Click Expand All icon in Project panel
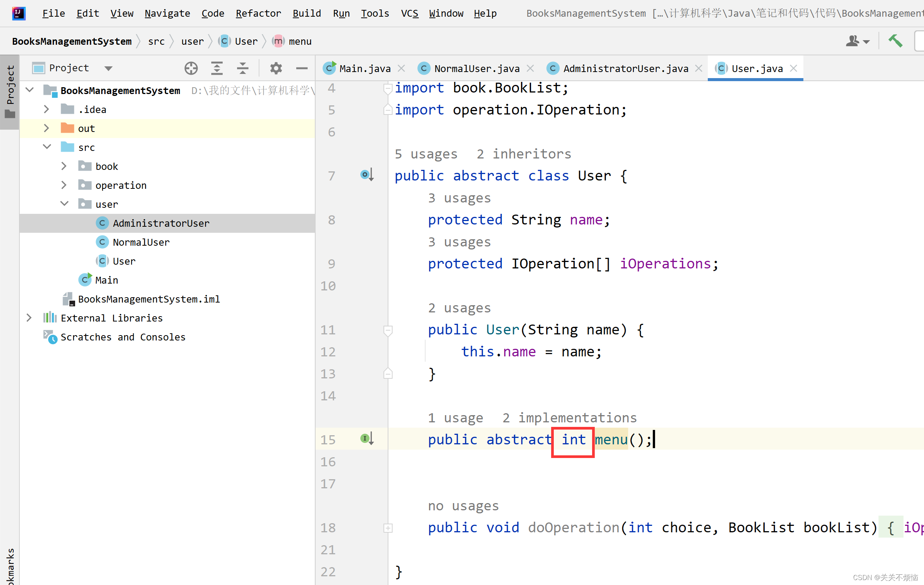This screenshot has width=924, height=585. (x=217, y=68)
